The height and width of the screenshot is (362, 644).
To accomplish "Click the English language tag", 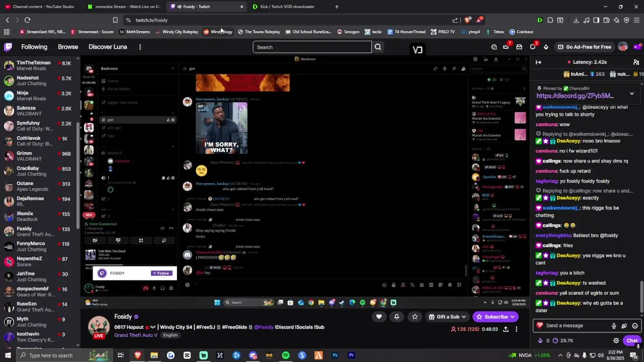I will coord(170,335).
